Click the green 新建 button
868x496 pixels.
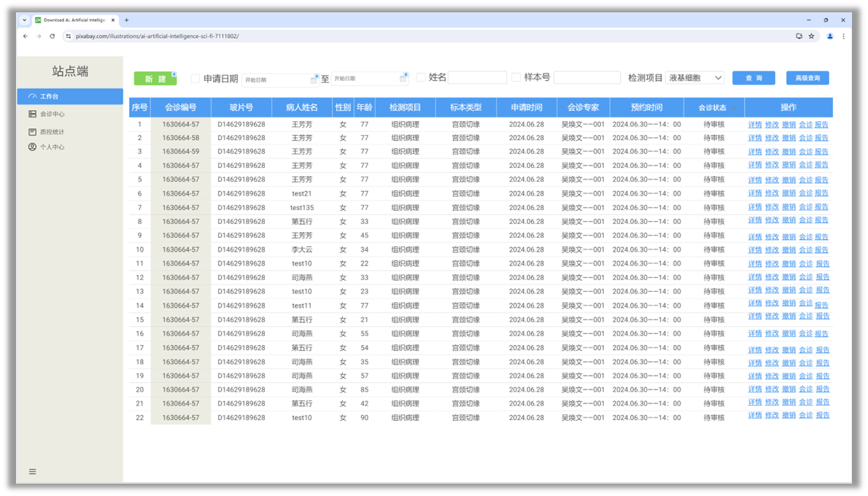[155, 79]
